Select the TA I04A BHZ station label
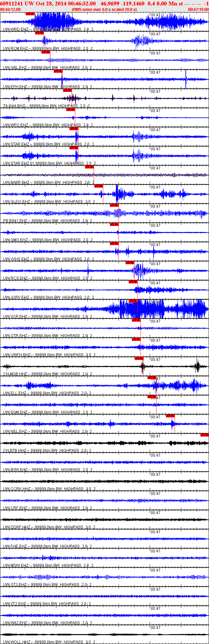 [14, 106]
